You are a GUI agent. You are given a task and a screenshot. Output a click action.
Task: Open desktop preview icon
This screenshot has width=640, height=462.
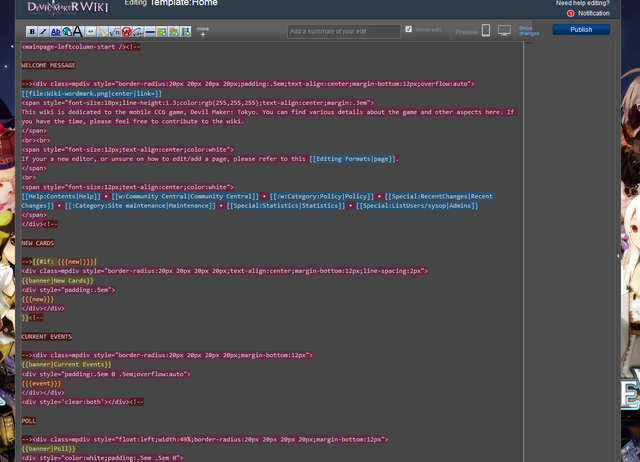pyautogui.click(x=504, y=30)
